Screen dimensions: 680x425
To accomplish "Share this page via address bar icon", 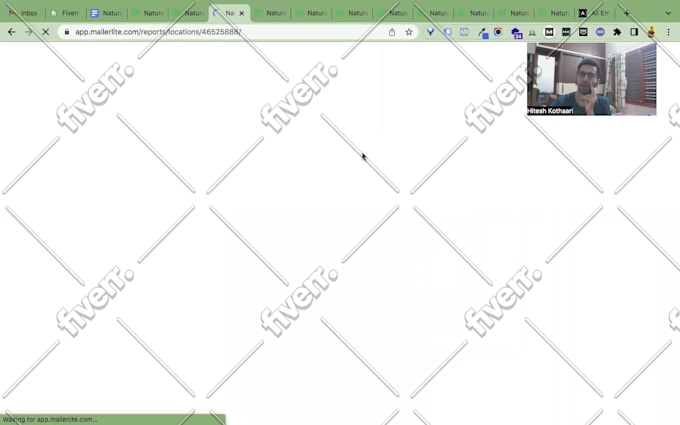I will (392, 32).
